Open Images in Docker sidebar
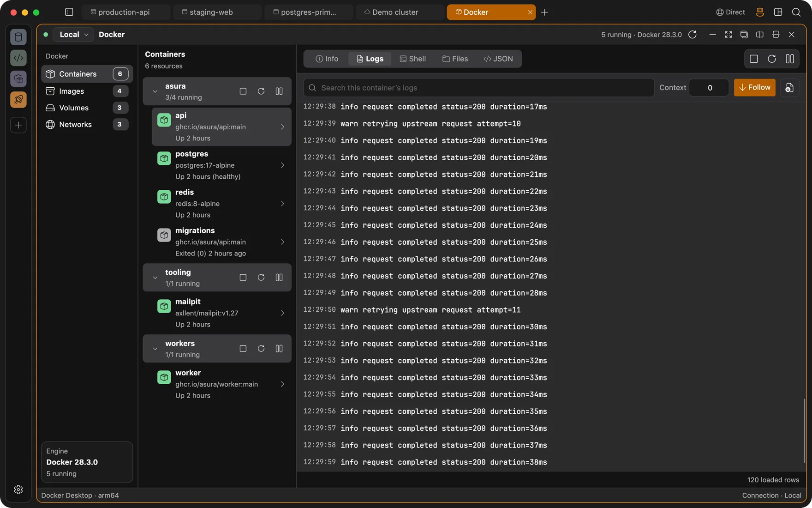812x508 pixels. [x=87, y=91]
